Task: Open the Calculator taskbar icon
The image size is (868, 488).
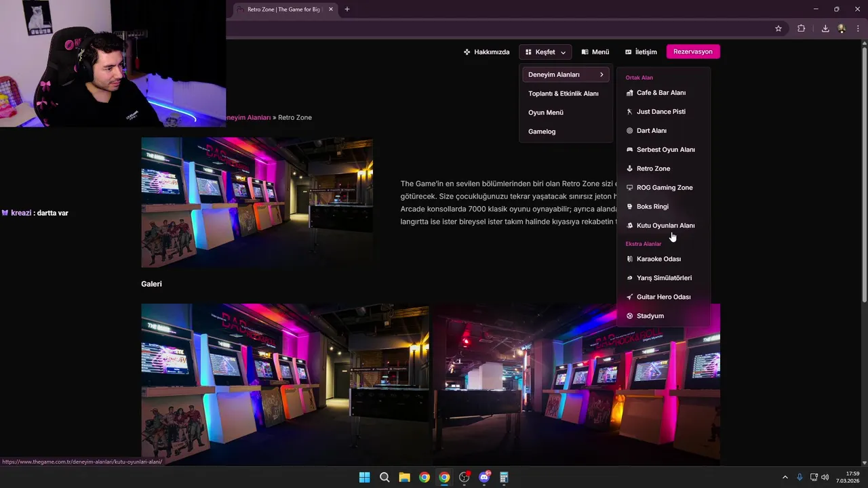Action: [504, 477]
